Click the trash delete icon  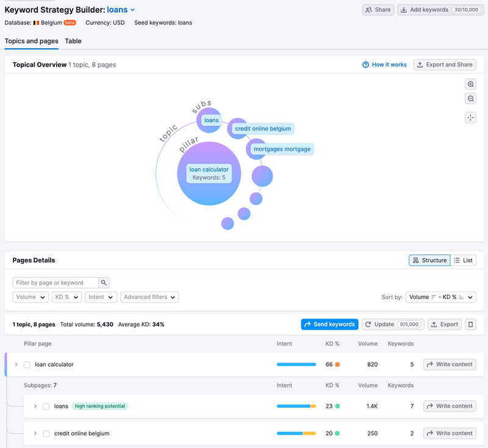(x=470, y=324)
